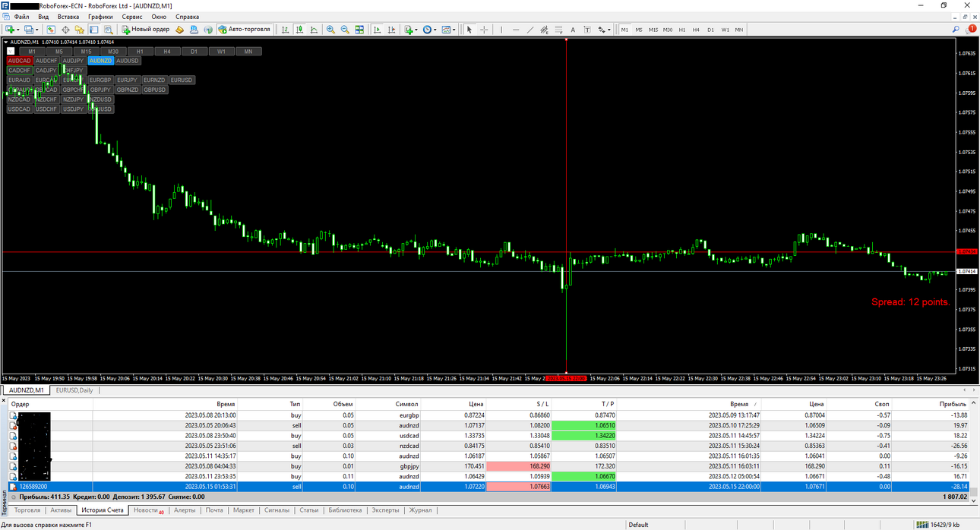Toggle the Terminal panel icon
Viewport: 980px width, 530px height.
coord(93,30)
